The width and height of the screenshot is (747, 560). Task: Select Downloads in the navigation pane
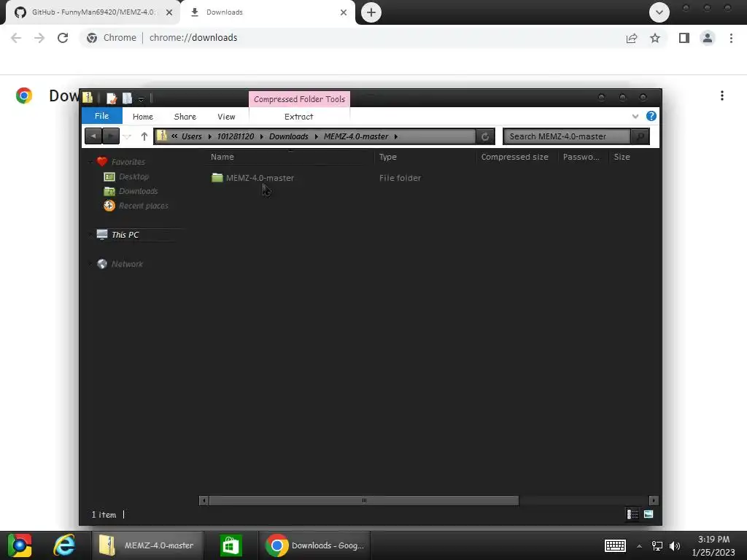coord(138,191)
